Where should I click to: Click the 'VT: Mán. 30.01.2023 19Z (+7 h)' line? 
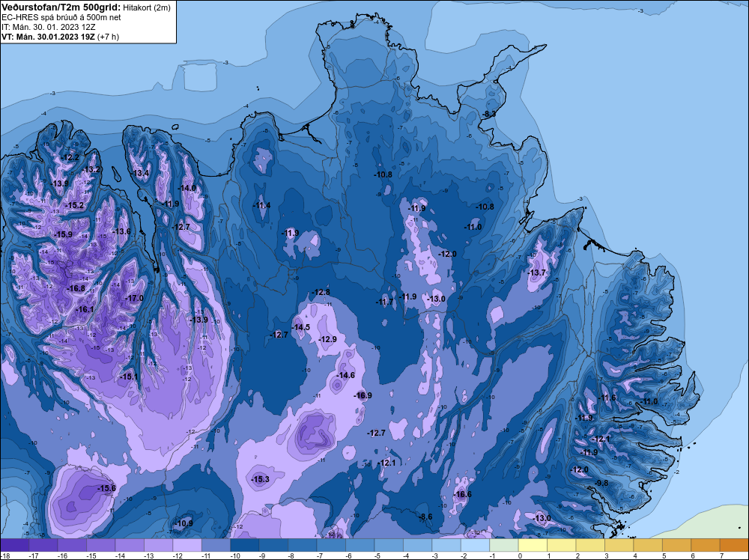point(60,37)
